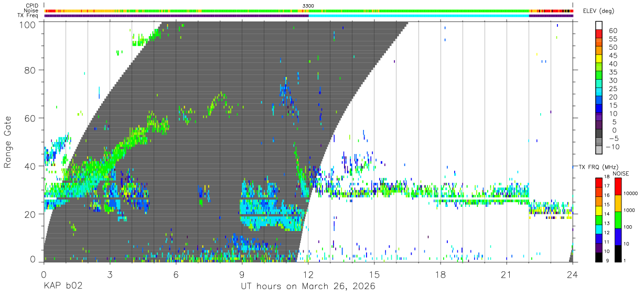Click the 12 tick label on UT hours axis
644x297 pixels.
(308, 274)
